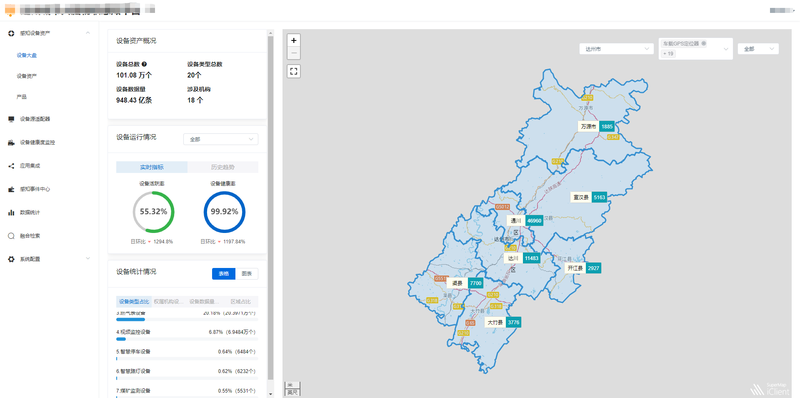Expand the 系统配置 menu chevron

click(88, 259)
